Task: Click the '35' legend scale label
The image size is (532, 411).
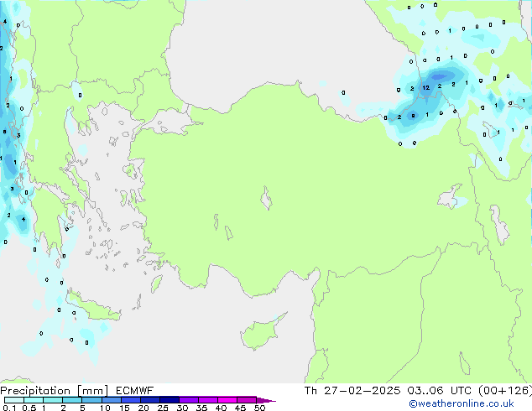Action: click(201, 408)
